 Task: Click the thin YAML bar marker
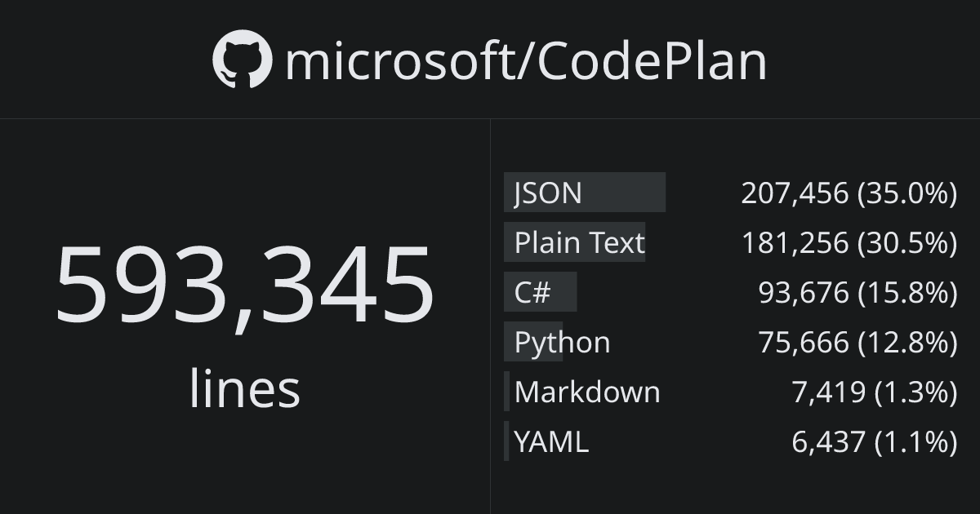506,441
